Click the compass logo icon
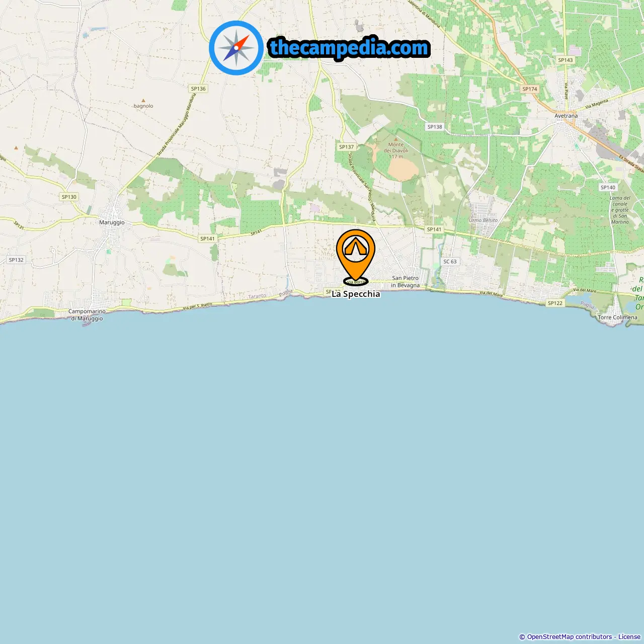Viewport: 644px width, 644px height. click(236, 48)
